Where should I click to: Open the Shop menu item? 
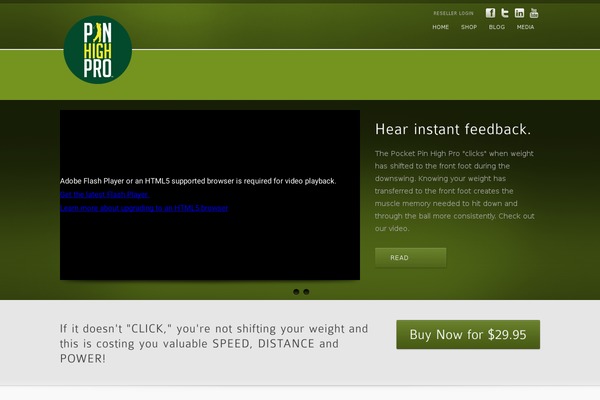469,27
